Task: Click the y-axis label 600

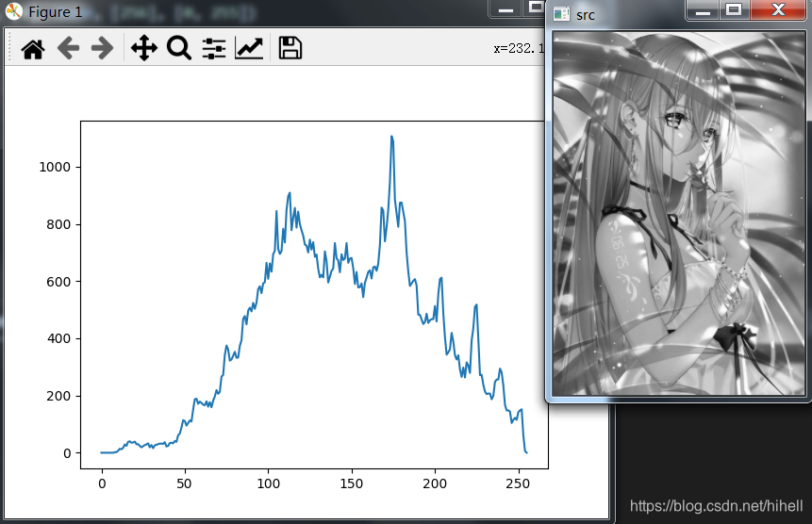Action: (x=58, y=282)
